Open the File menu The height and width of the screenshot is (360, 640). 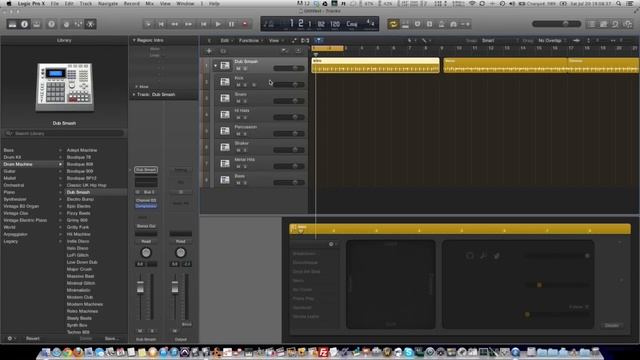pyautogui.click(x=55, y=3)
